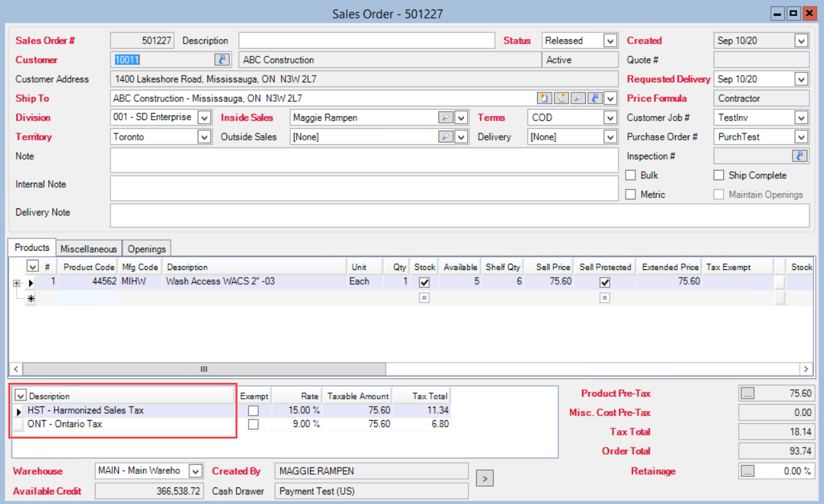Open the Purchase Order # dropdown
This screenshot has width=824, height=504.
tap(801, 137)
